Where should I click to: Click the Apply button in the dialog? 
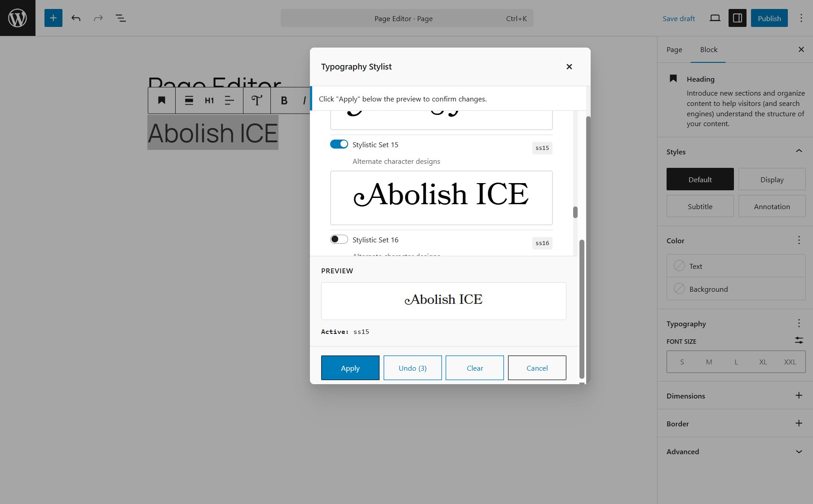(350, 368)
